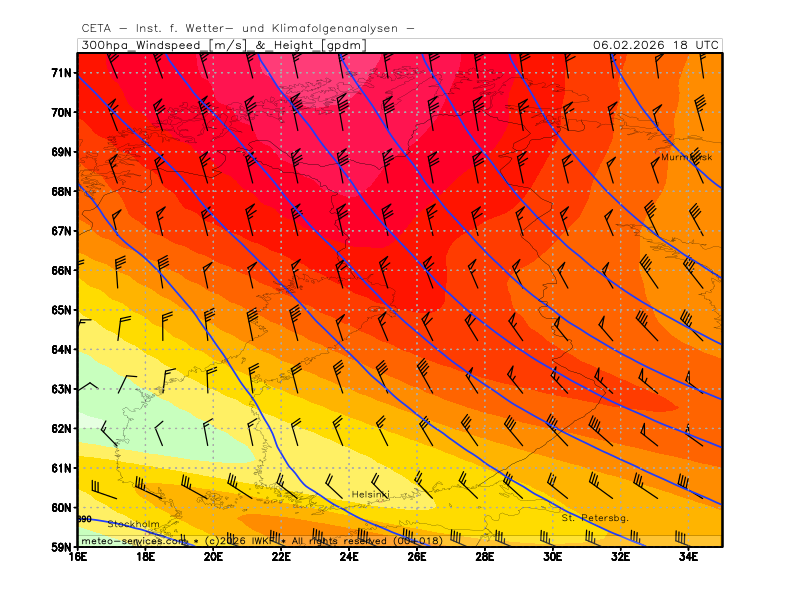This screenshot has height=600, width=800.
Task: Click the St. Petersbg. city label
Action: 594,518
